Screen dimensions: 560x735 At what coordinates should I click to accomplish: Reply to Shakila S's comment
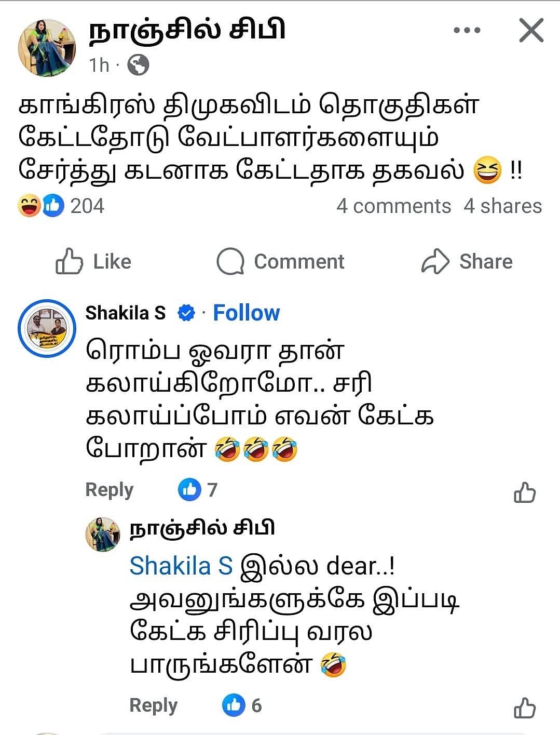109,489
